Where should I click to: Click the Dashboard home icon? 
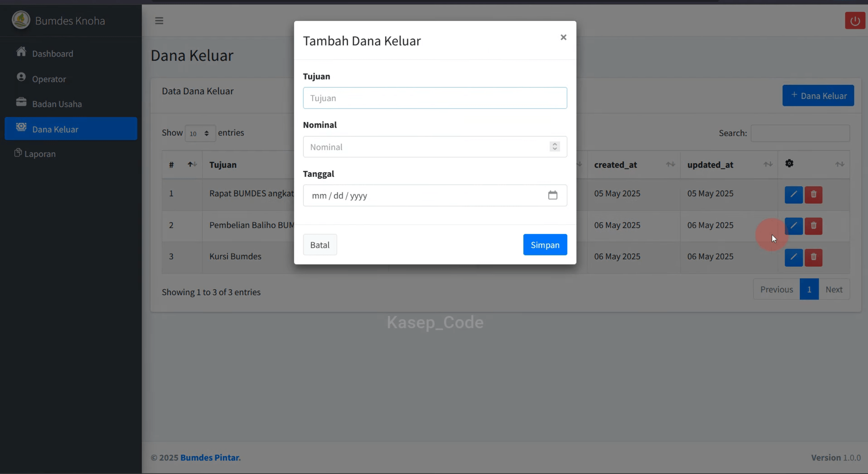21,52
